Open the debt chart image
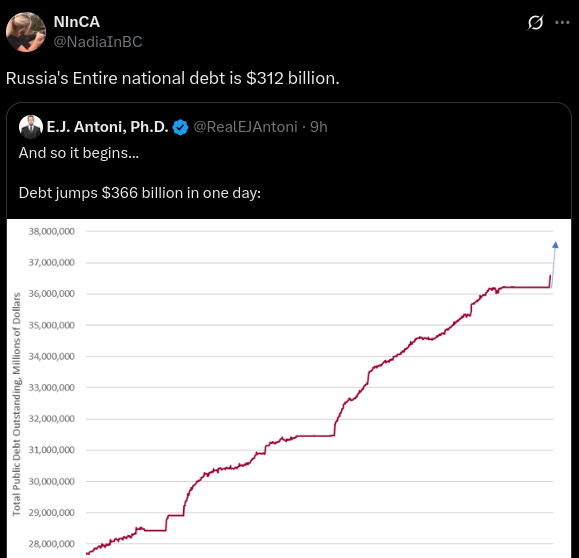This screenshot has width=579, height=558. pos(289,388)
